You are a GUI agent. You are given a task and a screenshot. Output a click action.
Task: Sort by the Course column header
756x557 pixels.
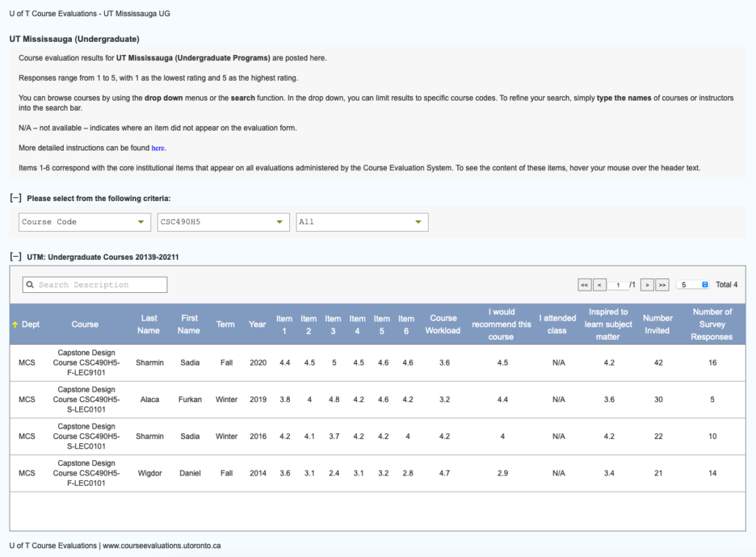[x=85, y=324]
